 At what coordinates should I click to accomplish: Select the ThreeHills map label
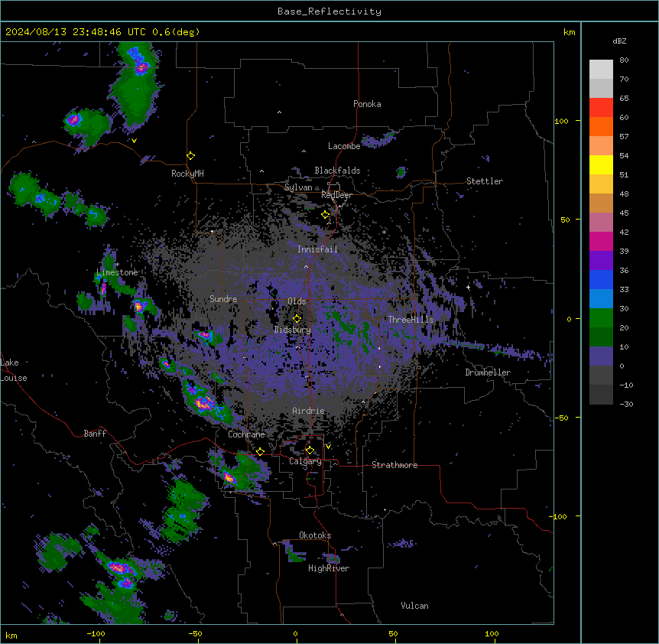[x=411, y=320]
